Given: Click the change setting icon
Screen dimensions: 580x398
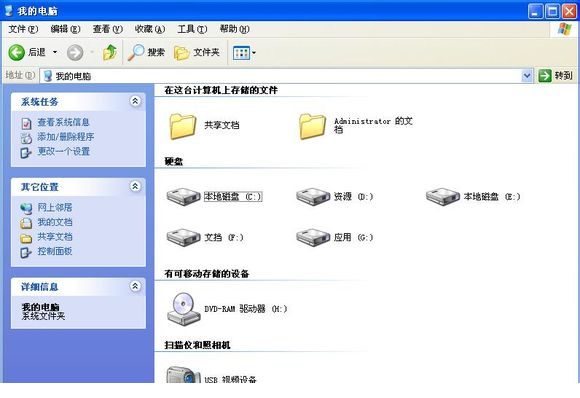Looking at the screenshot, I should [x=26, y=152].
